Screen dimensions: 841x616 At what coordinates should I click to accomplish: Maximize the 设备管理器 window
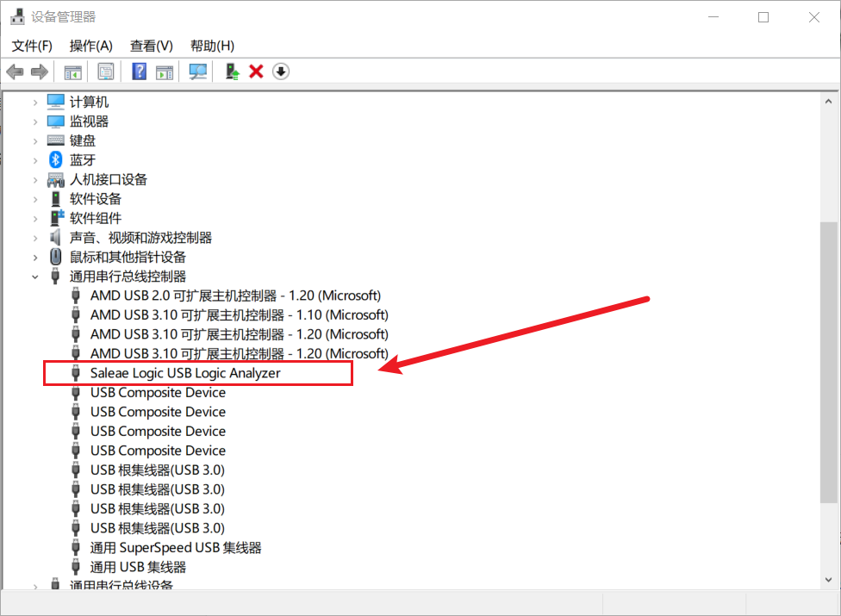click(763, 17)
